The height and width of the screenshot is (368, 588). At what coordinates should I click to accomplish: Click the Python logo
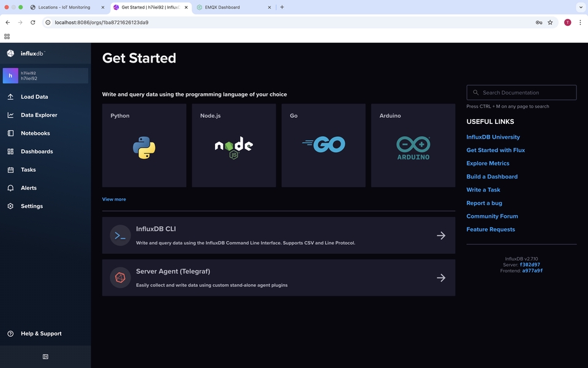coord(144,148)
